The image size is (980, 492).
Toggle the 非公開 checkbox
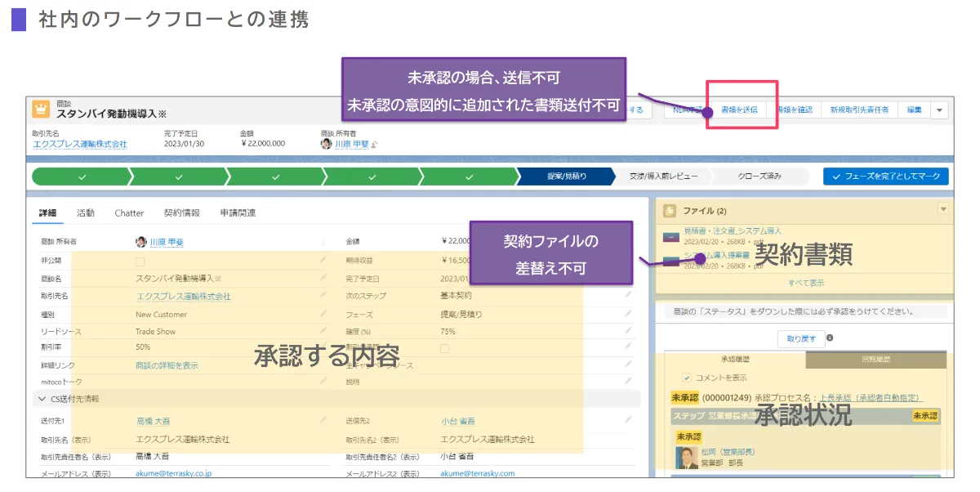tap(140, 262)
